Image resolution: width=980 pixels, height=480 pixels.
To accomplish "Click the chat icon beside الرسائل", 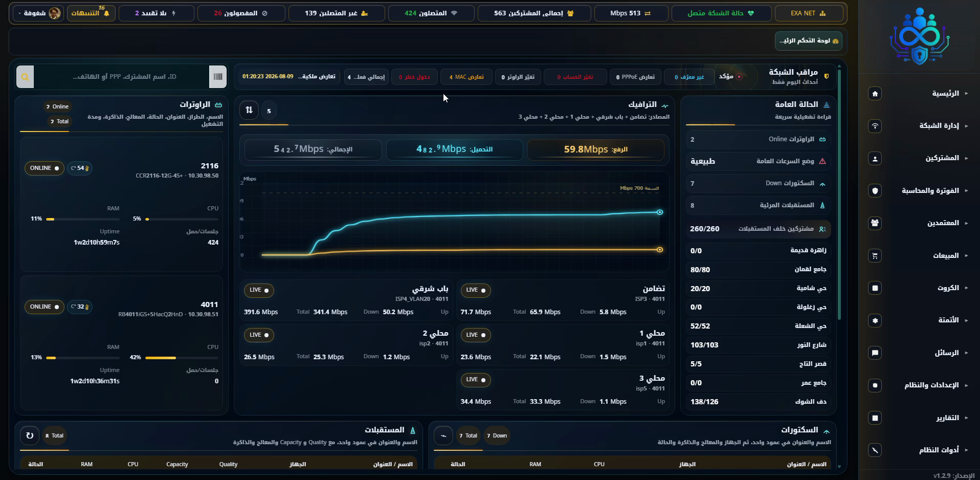I will (x=875, y=353).
